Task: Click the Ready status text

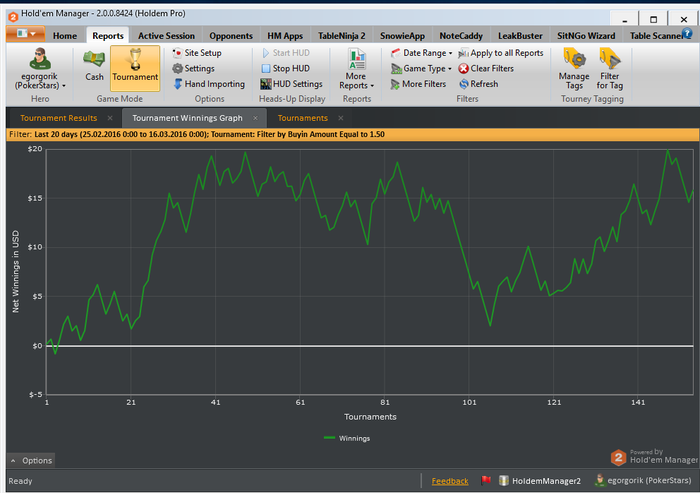Action: pos(20,481)
